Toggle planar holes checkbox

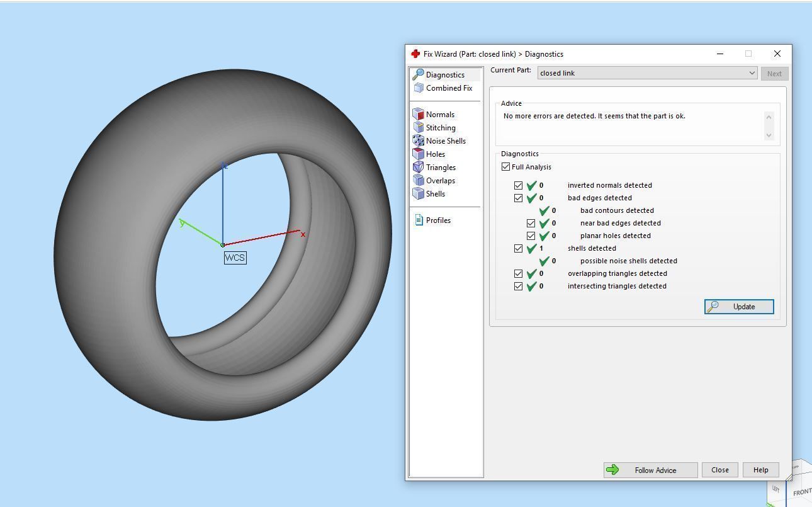coord(531,236)
